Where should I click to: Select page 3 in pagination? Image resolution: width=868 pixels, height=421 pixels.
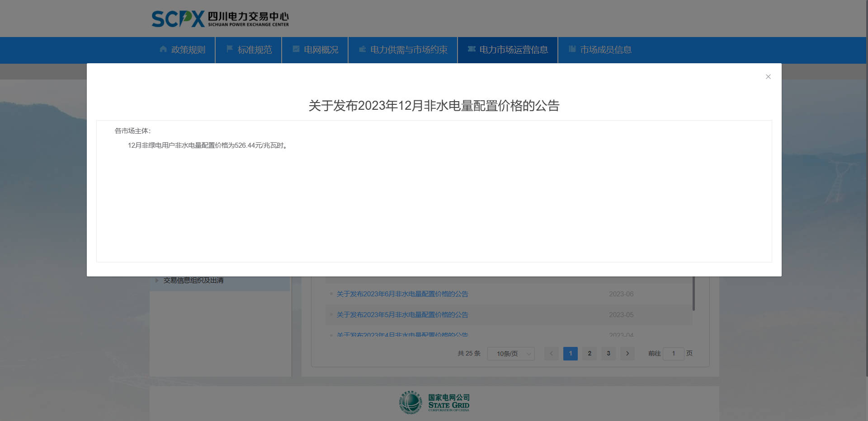(x=609, y=354)
